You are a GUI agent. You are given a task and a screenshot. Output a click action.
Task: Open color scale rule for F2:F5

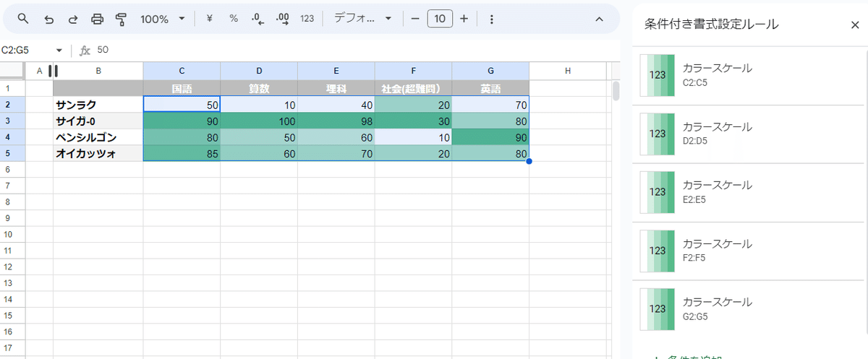[748, 251]
